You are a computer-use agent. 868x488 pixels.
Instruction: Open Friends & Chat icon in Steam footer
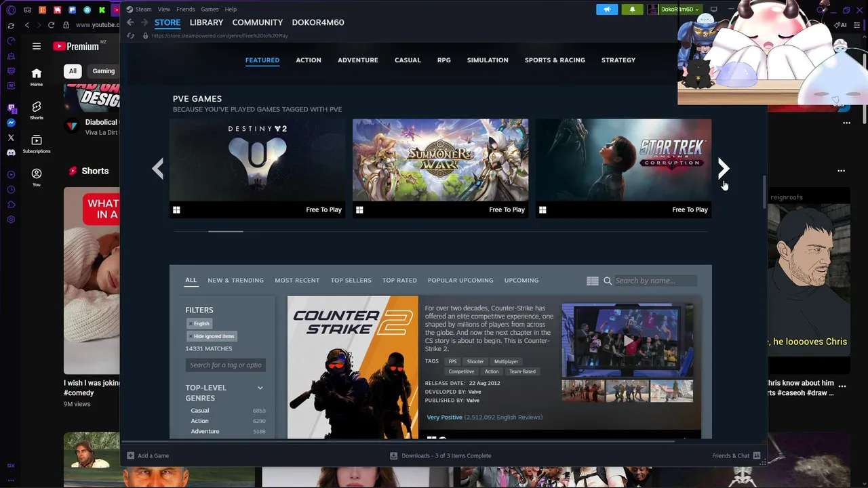click(757, 455)
